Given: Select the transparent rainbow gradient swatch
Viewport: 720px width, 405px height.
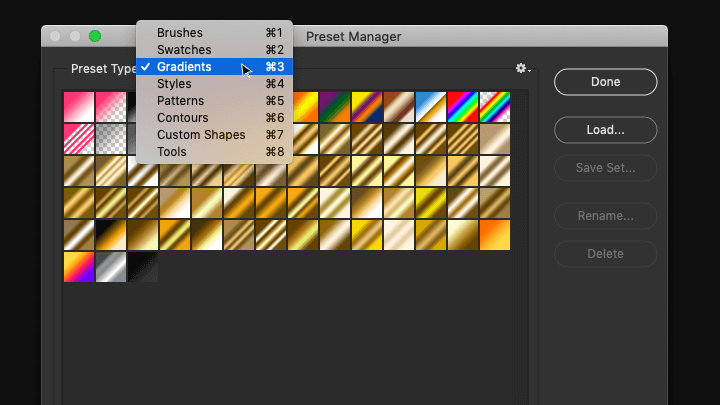Looking at the screenshot, I should pyautogui.click(x=495, y=107).
